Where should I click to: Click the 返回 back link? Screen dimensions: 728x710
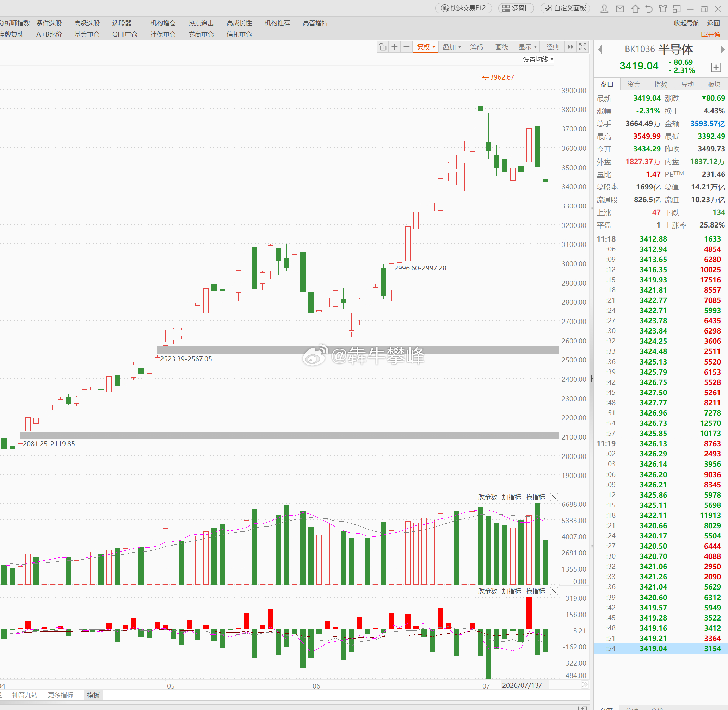point(714,23)
